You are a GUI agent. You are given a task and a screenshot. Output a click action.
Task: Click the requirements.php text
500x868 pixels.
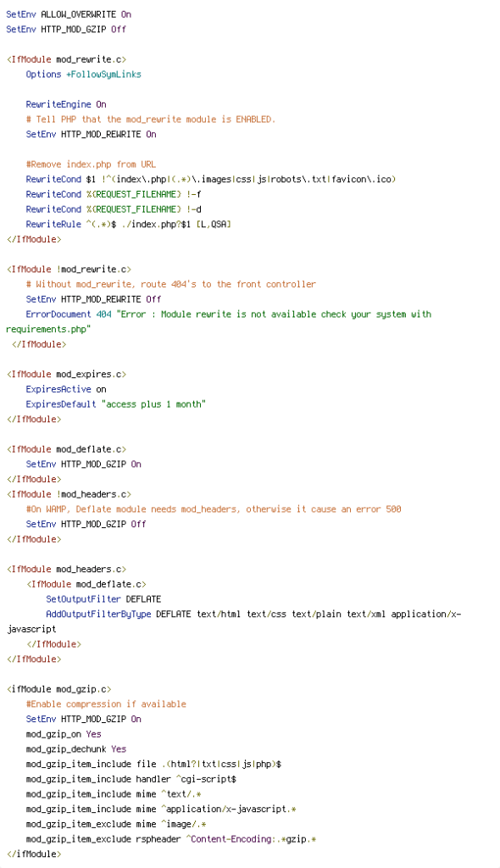48,329
